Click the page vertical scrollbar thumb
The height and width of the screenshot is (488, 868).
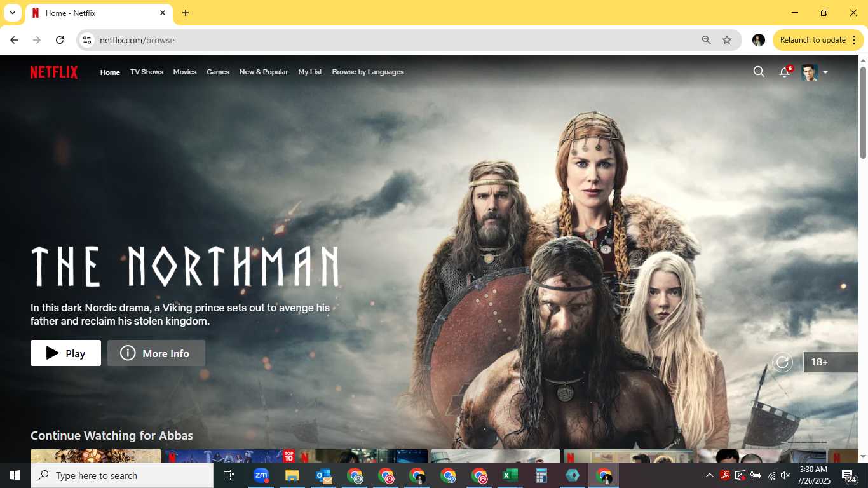point(863,112)
